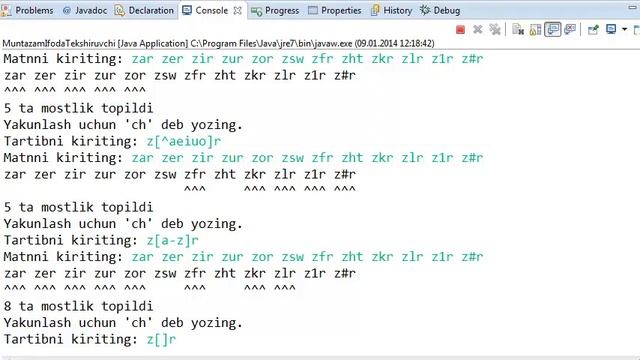Click the MuntazamIfodaTekshiruvchi launch description line
This screenshot has width=640, height=360.
click(x=218, y=43)
